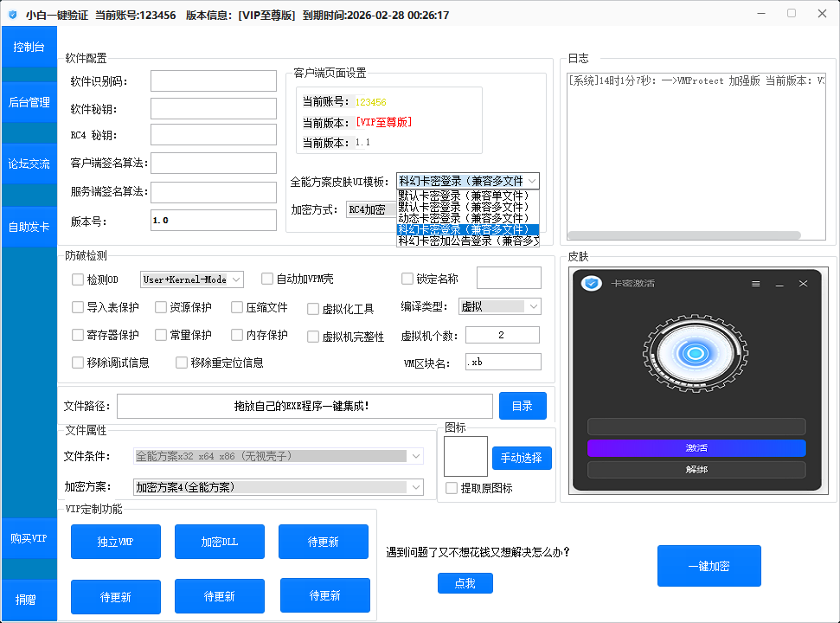The image size is (840, 623).
Task: Click the 软件识别码 input field
Action: pyautogui.click(x=213, y=80)
